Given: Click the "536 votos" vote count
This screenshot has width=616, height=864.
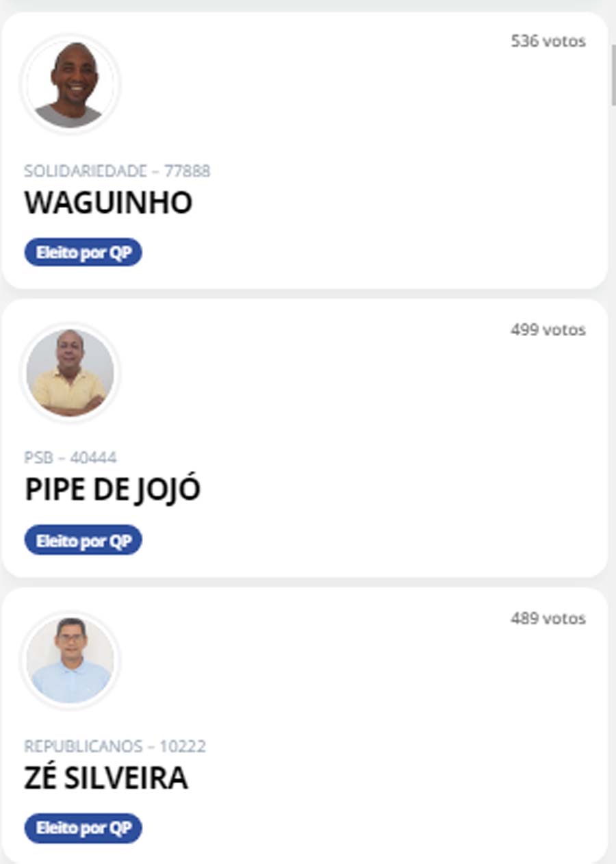Looking at the screenshot, I should [548, 41].
